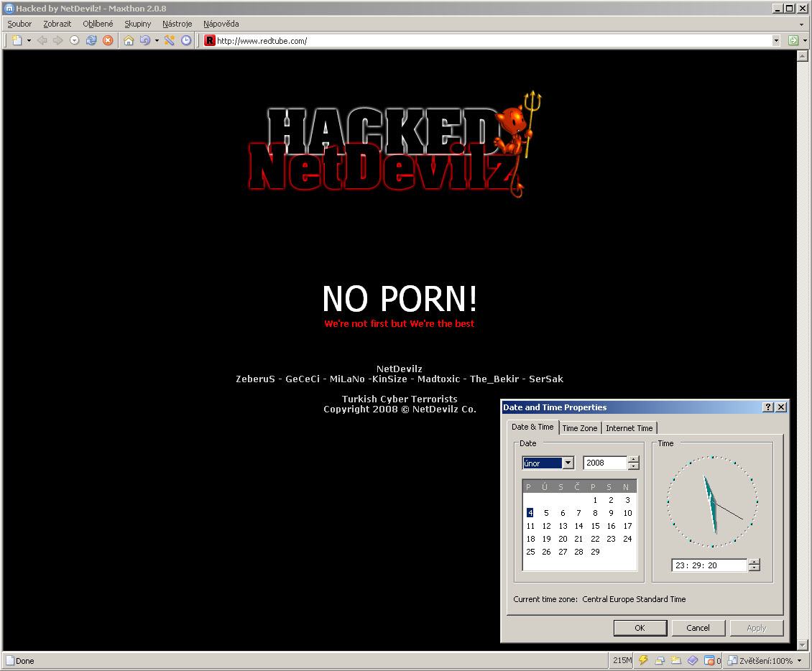This screenshot has height=671, width=812.
Task: Decrease the year with down spinner
Action: click(633, 466)
